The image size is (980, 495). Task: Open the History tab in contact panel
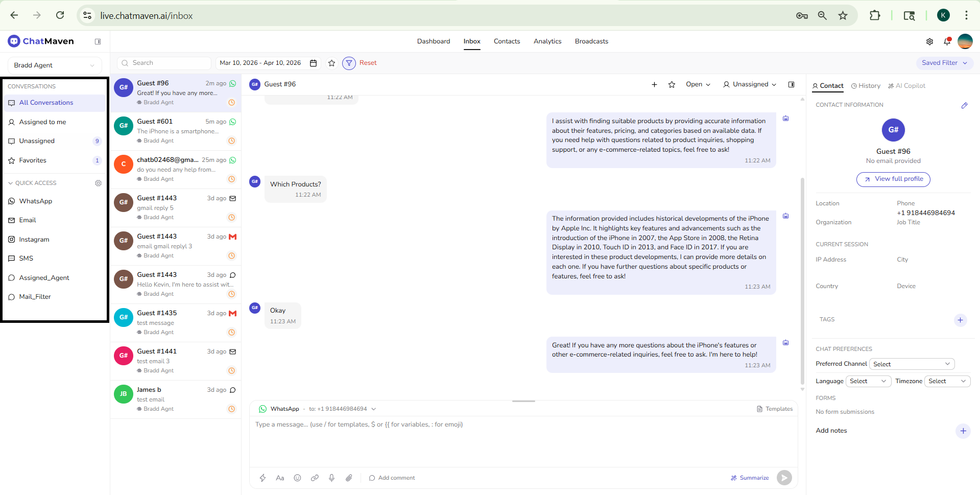point(866,86)
